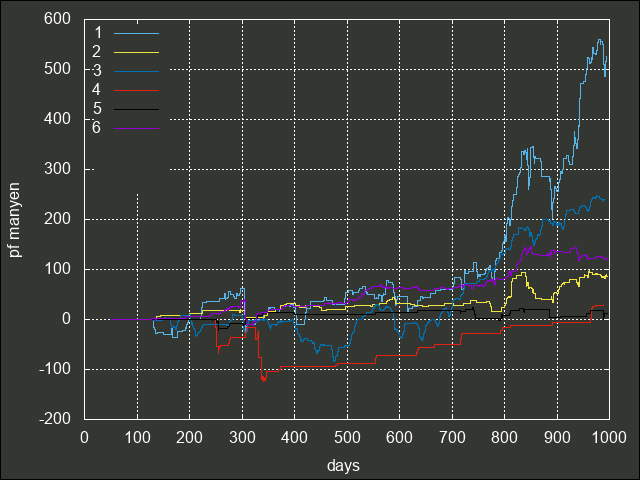Click the blue legend line sample for series 3
The height and width of the screenshot is (480, 640).
coord(136,71)
